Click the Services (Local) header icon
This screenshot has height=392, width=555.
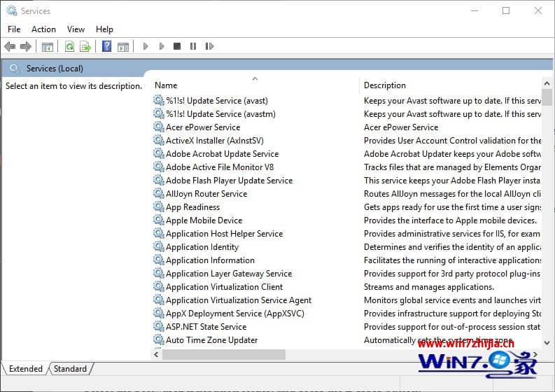[15, 69]
